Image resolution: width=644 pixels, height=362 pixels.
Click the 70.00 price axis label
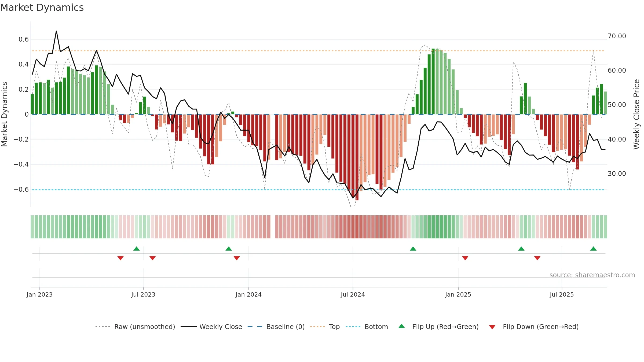tap(617, 36)
